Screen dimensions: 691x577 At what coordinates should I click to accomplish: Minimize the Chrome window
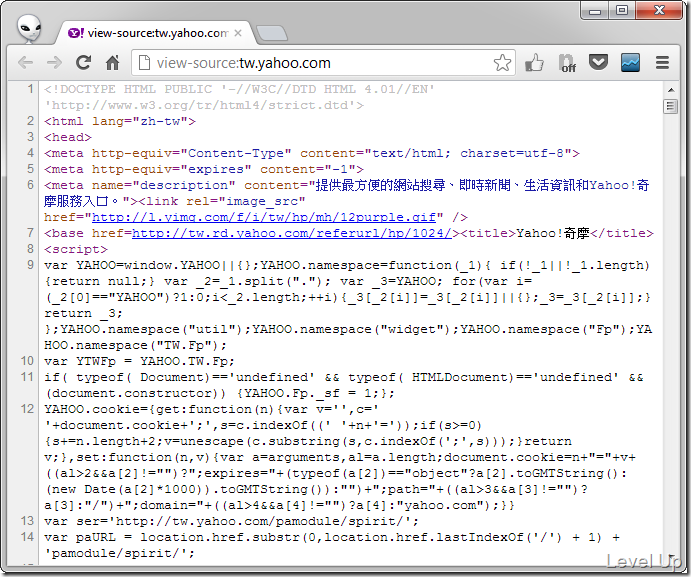[595, 11]
